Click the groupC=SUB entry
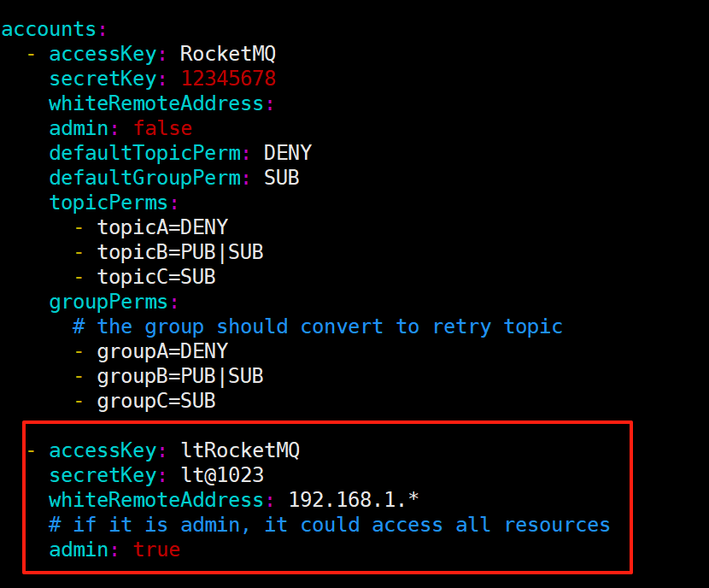 (156, 401)
